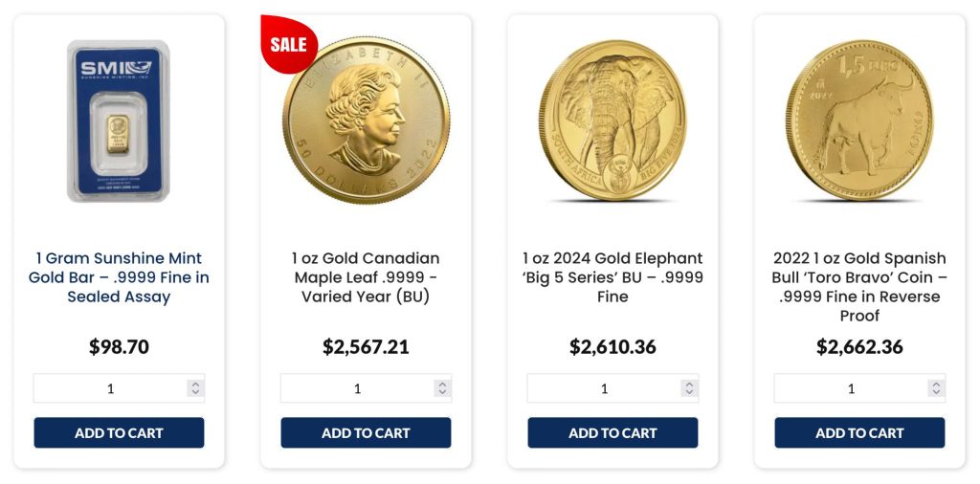Screen dimensions: 980x484
Task: Open the Canadian Maple Leaf coin image
Action: click(x=367, y=121)
